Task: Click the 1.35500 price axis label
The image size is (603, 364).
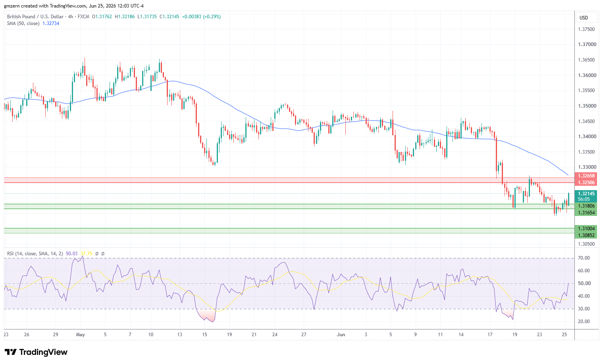Action: point(586,91)
